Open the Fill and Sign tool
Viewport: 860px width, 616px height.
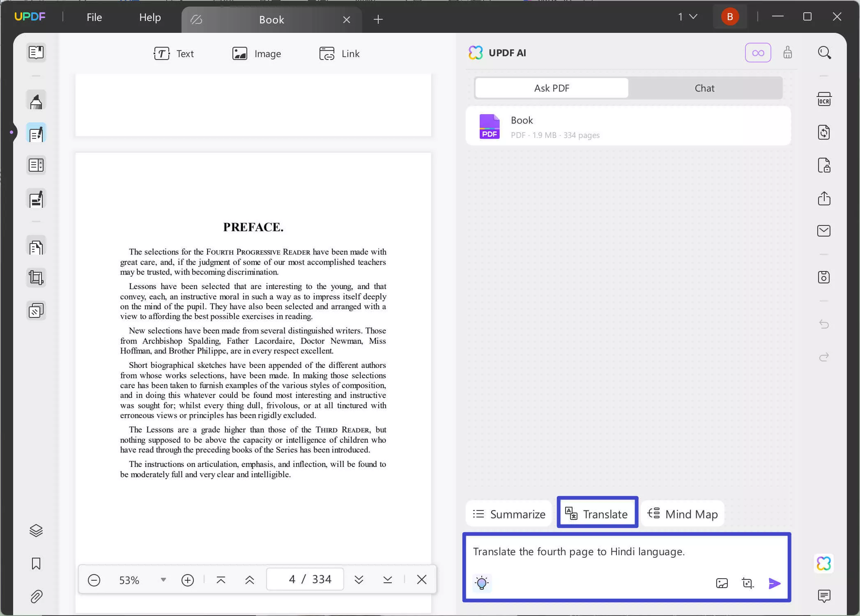36,199
